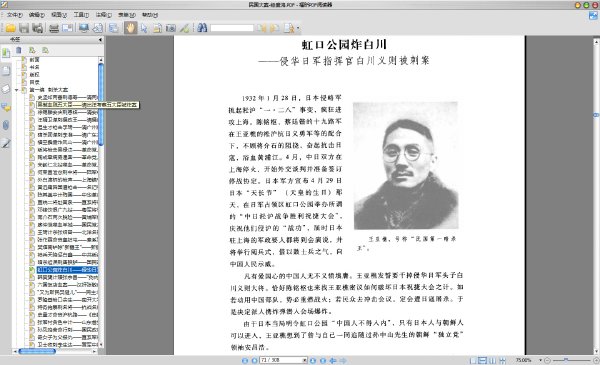
Task: Go to the first page button
Action: [x=245, y=360]
